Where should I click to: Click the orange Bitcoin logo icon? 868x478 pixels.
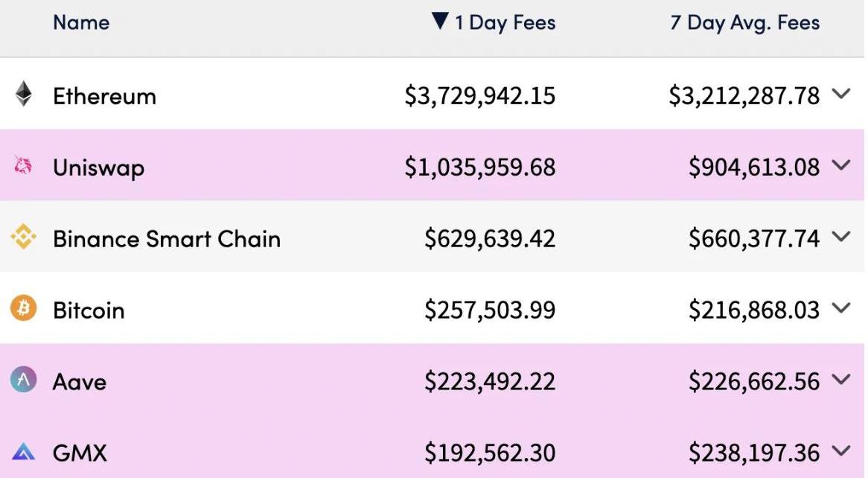click(24, 308)
